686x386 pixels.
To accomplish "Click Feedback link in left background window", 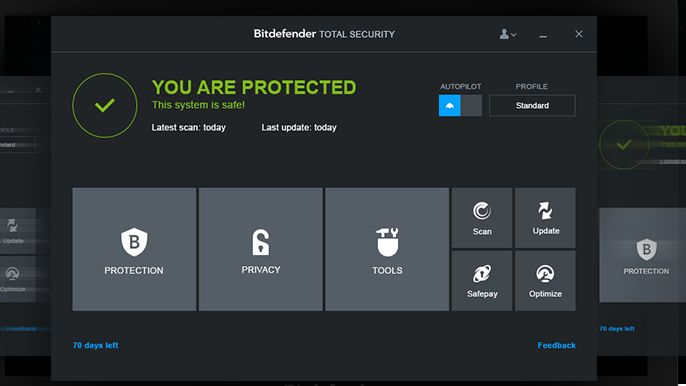I will click(x=21, y=329).
